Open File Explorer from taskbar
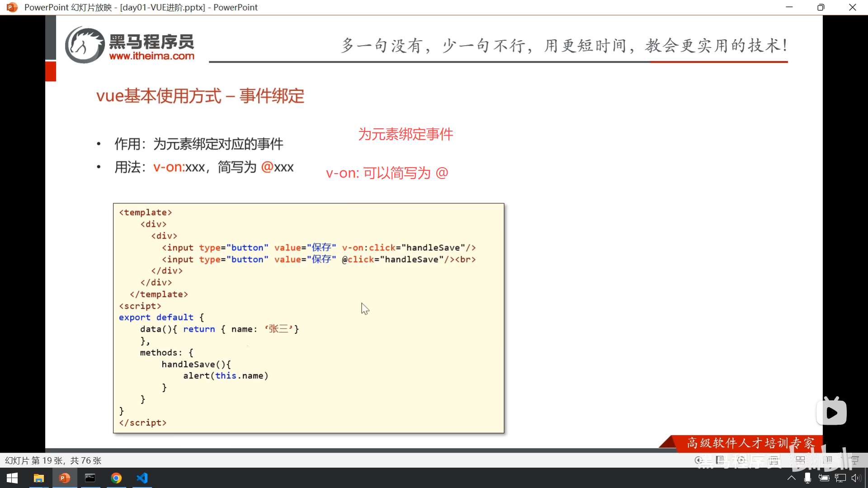This screenshot has width=868, height=488. point(39,478)
